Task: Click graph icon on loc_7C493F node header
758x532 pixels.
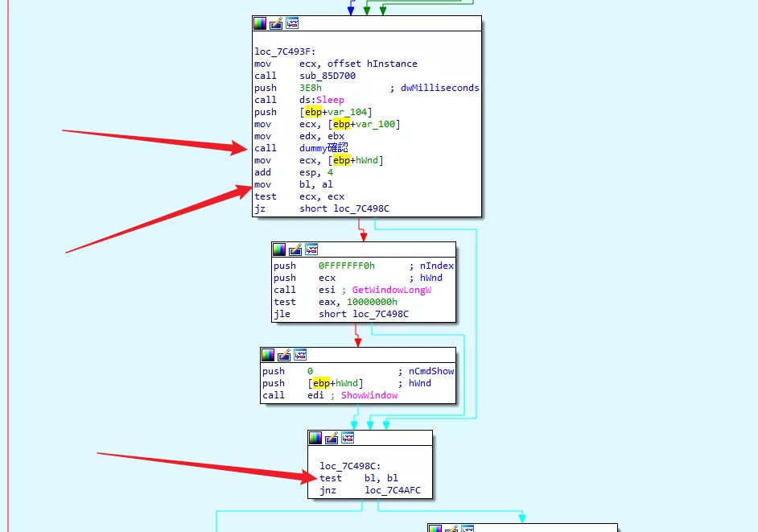Action: (292, 24)
